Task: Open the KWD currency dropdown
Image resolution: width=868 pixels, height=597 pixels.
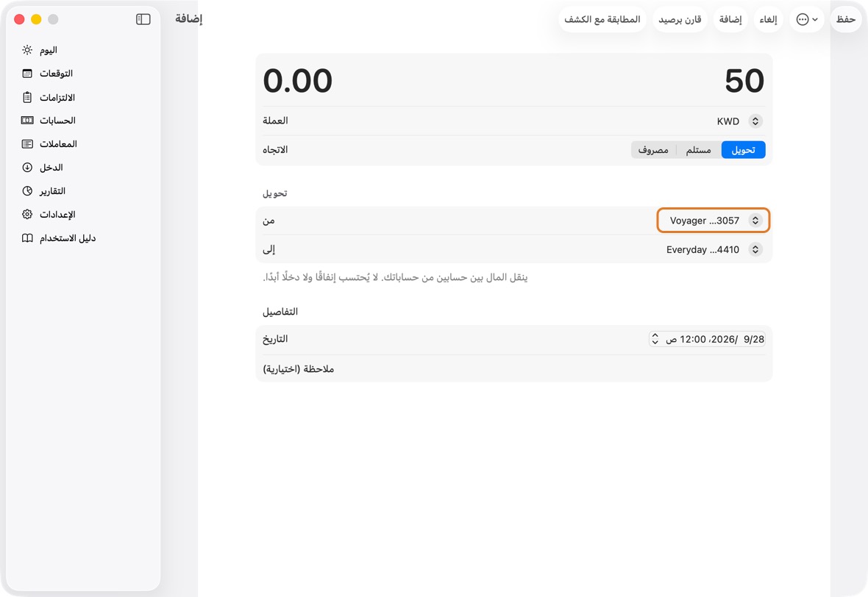Action: 739,121
